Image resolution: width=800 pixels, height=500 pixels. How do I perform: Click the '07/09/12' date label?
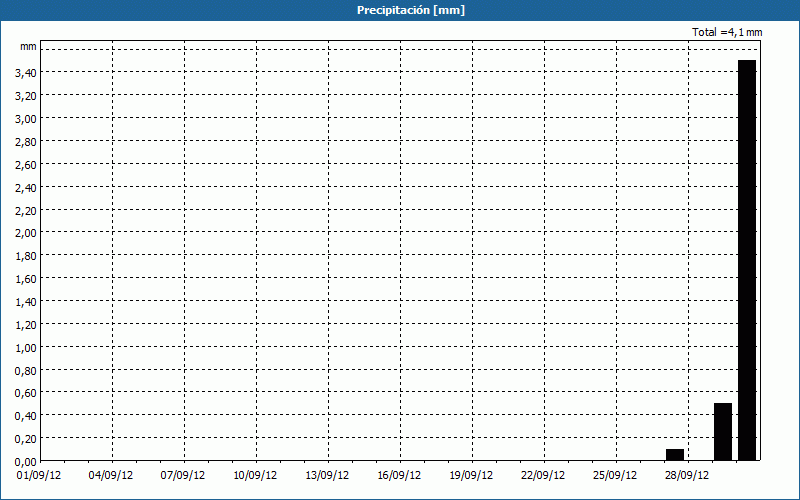183,475
